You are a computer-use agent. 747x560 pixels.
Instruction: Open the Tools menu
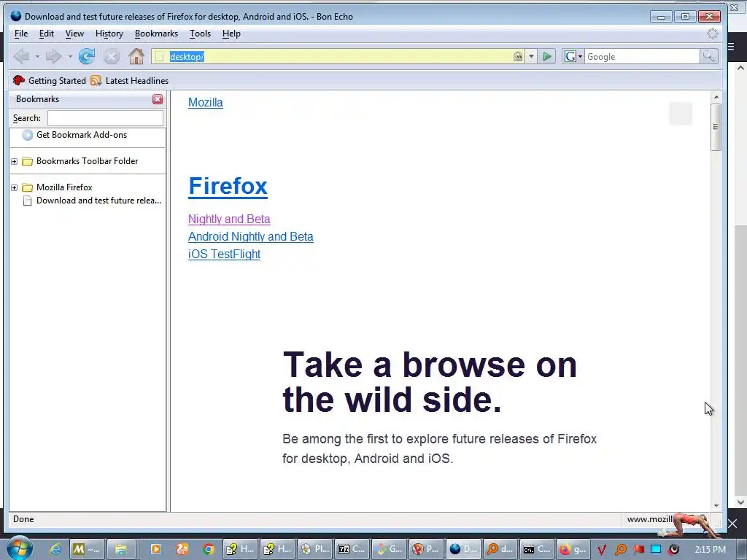[200, 34]
